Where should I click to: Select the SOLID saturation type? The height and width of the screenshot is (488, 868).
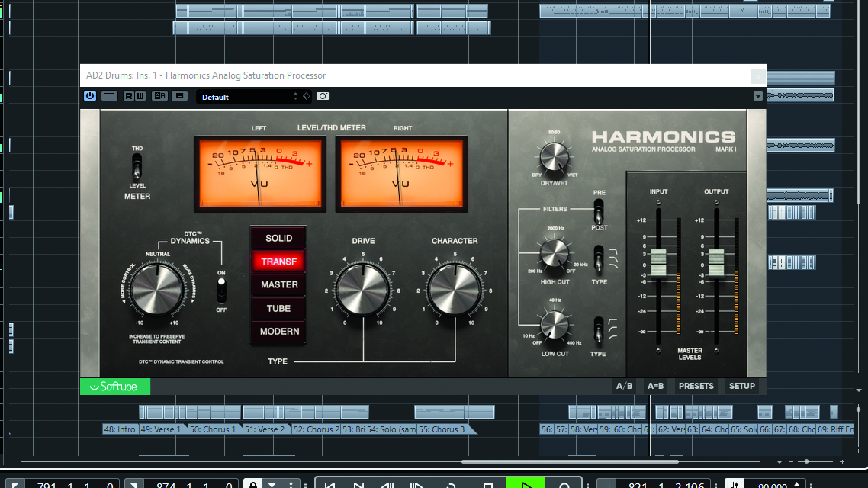(278, 239)
